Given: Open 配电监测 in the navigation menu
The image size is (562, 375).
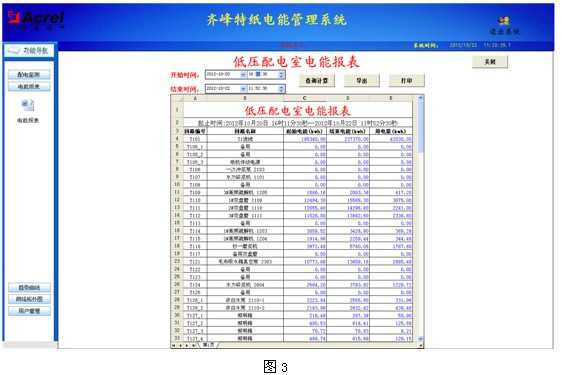Looking at the screenshot, I should (29, 75).
